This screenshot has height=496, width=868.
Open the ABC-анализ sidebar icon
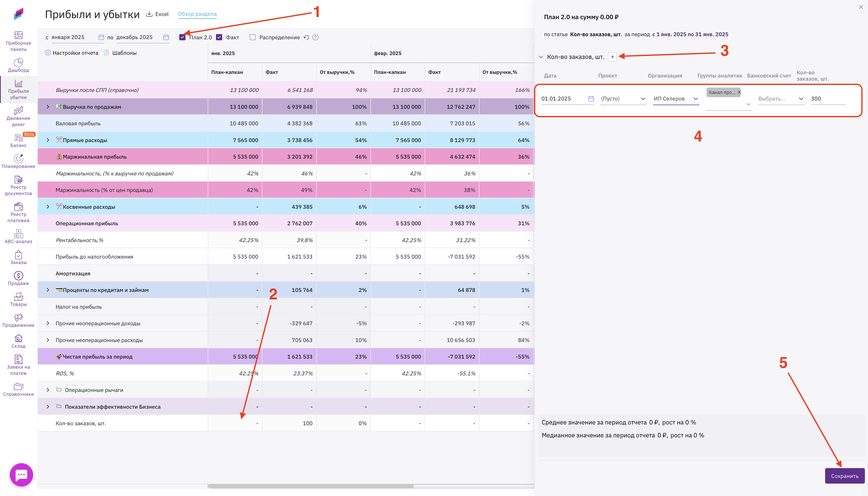click(18, 234)
